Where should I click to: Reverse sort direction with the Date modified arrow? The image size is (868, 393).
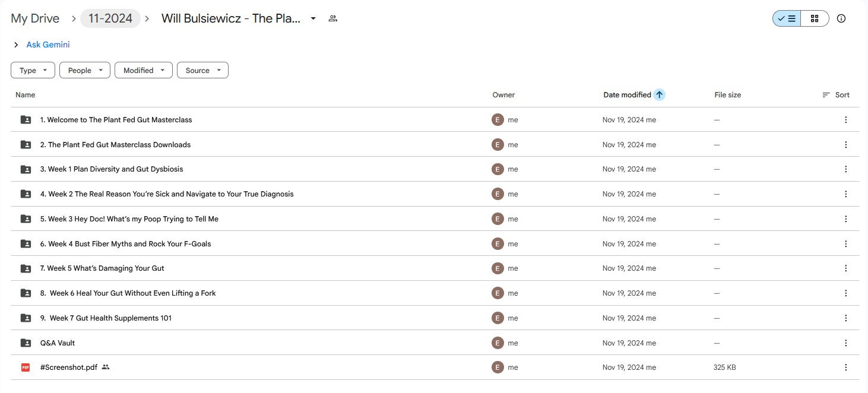[x=659, y=94]
